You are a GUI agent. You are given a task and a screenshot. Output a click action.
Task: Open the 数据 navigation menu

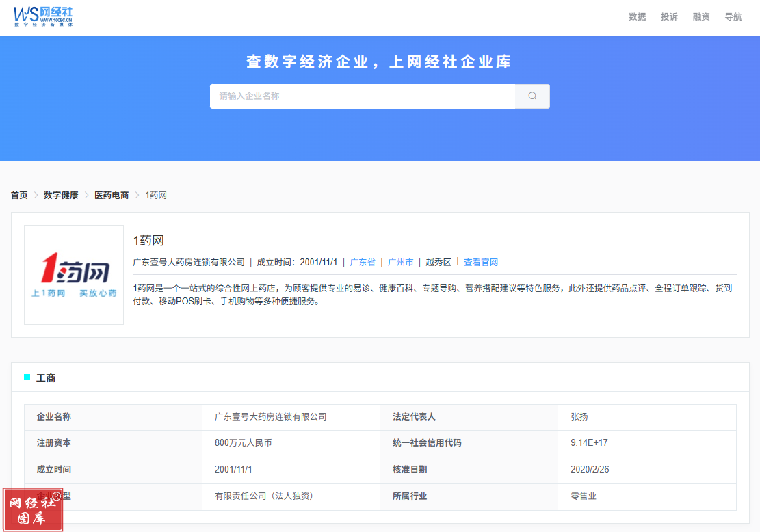tap(637, 17)
